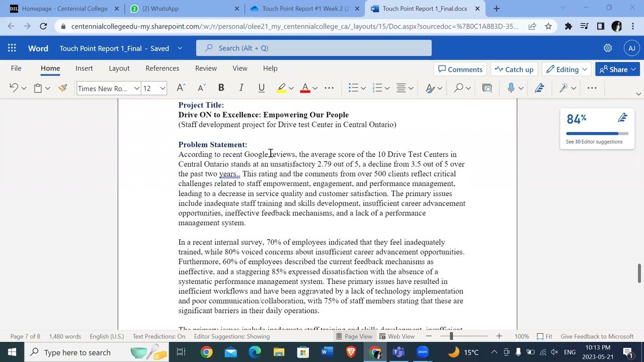Screen dimensions: 644x362
Task: Open Chrome side panel icon
Action: pyautogui.click(x=601, y=26)
